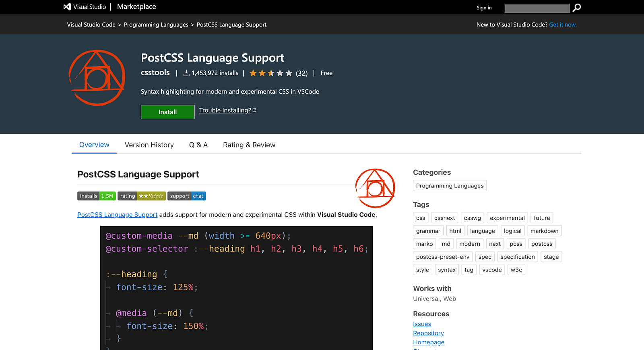Click the html tag

click(455, 231)
